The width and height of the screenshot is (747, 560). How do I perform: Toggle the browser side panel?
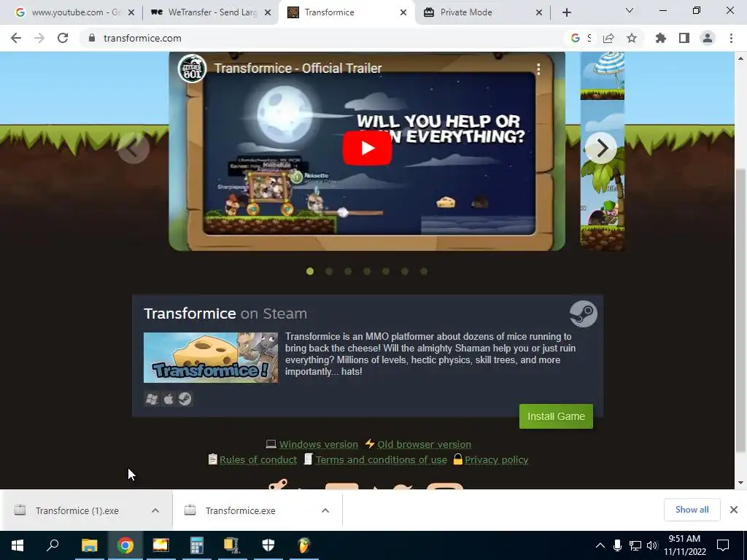684,38
